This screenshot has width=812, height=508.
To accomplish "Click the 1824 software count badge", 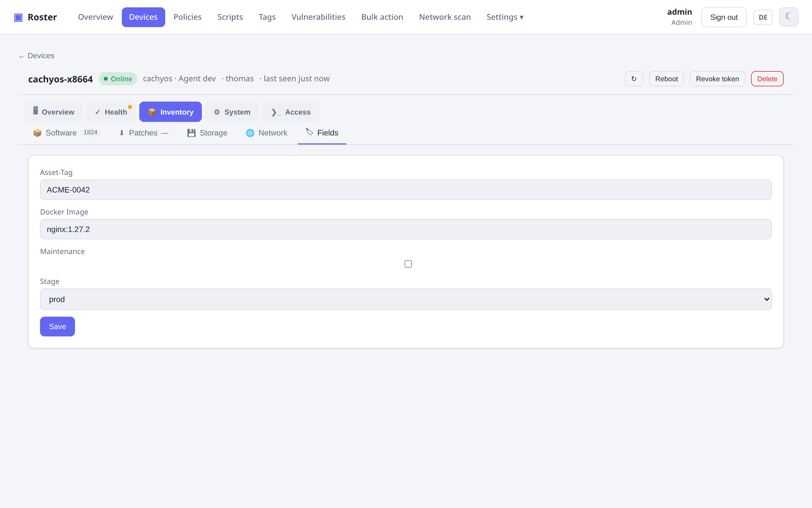I will [90, 132].
